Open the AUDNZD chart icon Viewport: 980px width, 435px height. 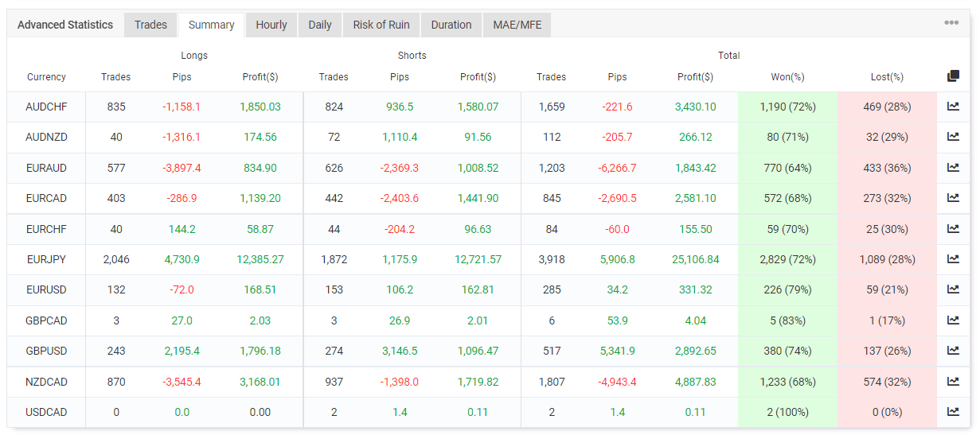coord(953,137)
